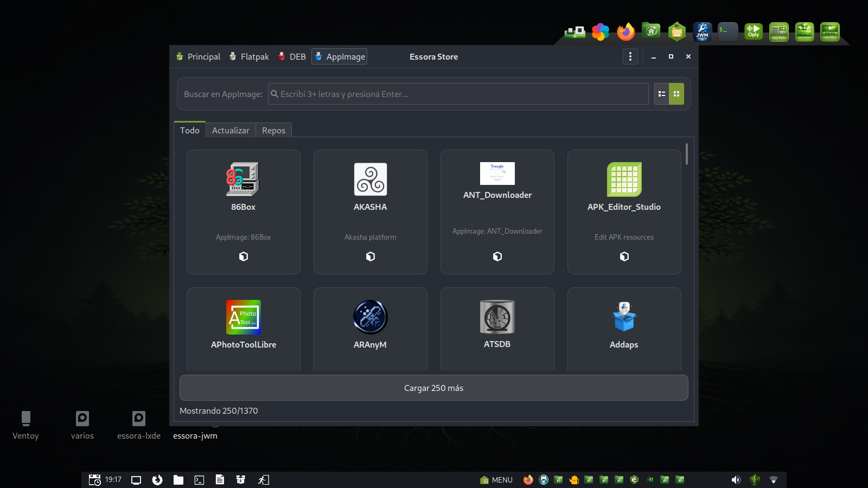The image size is (868, 488).
Task: Open the MENU button in the taskbar
Action: click(x=496, y=480)
